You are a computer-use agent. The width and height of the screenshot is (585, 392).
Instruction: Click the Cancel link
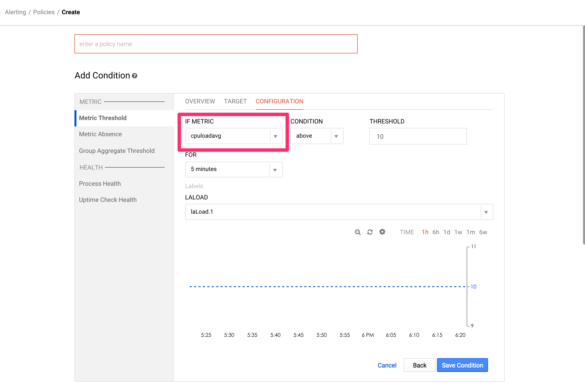click(x=387, y=365)
